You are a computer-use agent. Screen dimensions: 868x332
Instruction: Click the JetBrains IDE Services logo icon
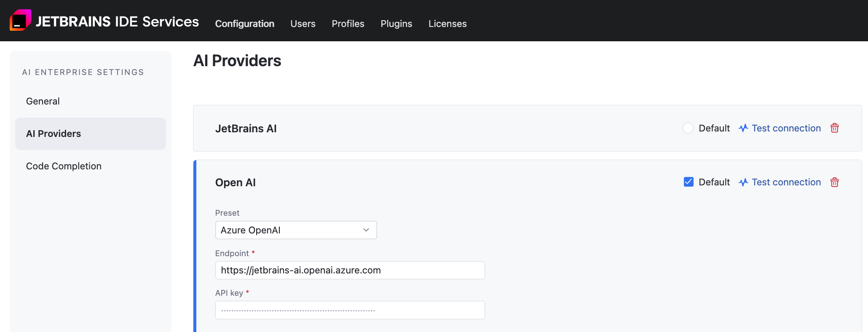coord(20,20)
